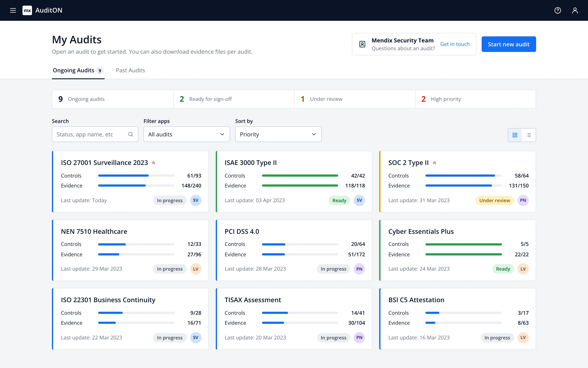
Task: Filter by 2 High priority tile
Action: pos(476,99)
